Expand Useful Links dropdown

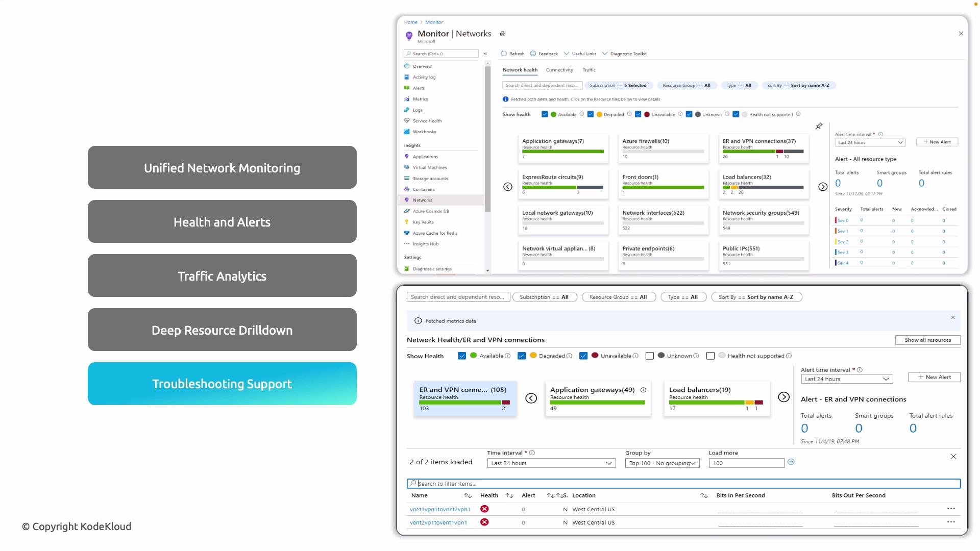(580, 54)
